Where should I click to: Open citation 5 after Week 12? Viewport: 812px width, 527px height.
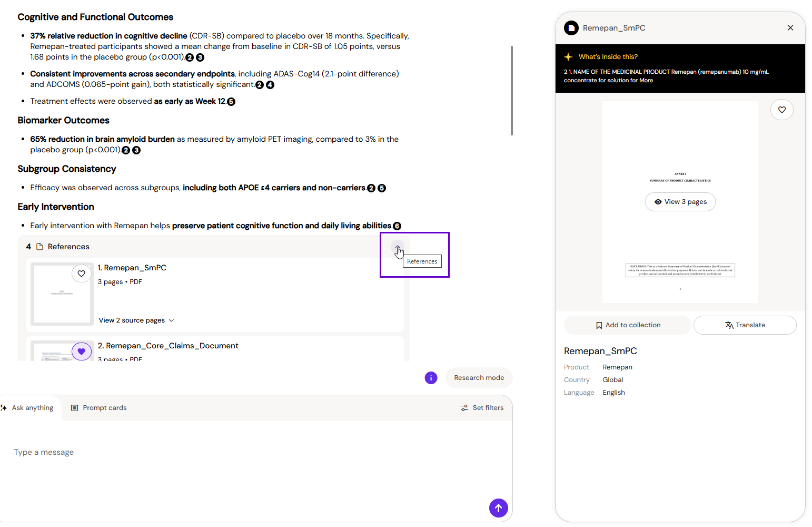tap(231, 102)
